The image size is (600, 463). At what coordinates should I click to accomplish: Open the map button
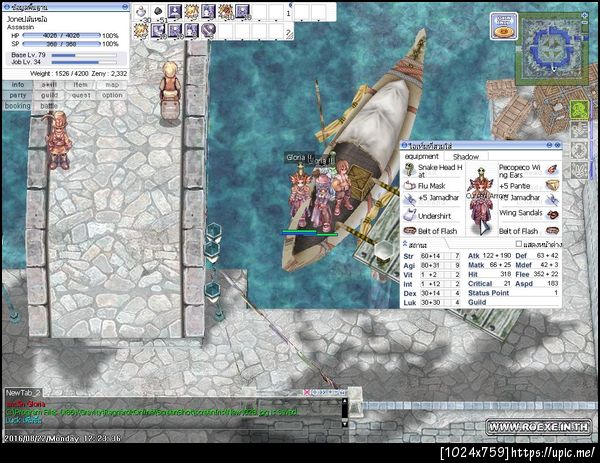[112, 85]
